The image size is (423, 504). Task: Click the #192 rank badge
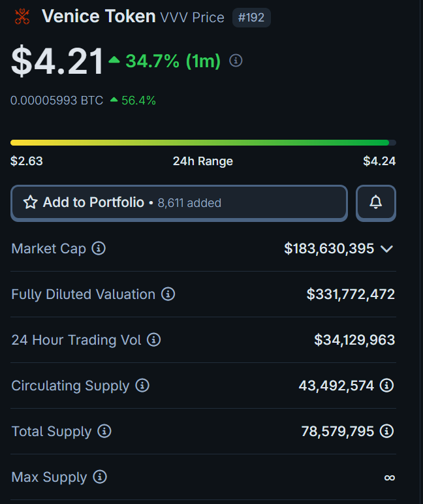pyautogui.click(x=251, y=18)
